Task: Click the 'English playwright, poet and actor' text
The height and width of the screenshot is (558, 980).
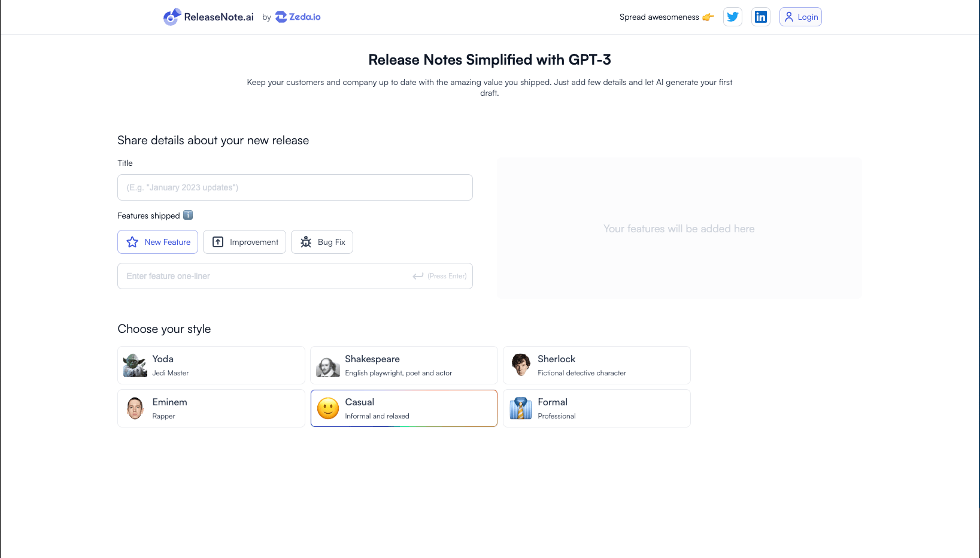Action: [x=399, y=373]
